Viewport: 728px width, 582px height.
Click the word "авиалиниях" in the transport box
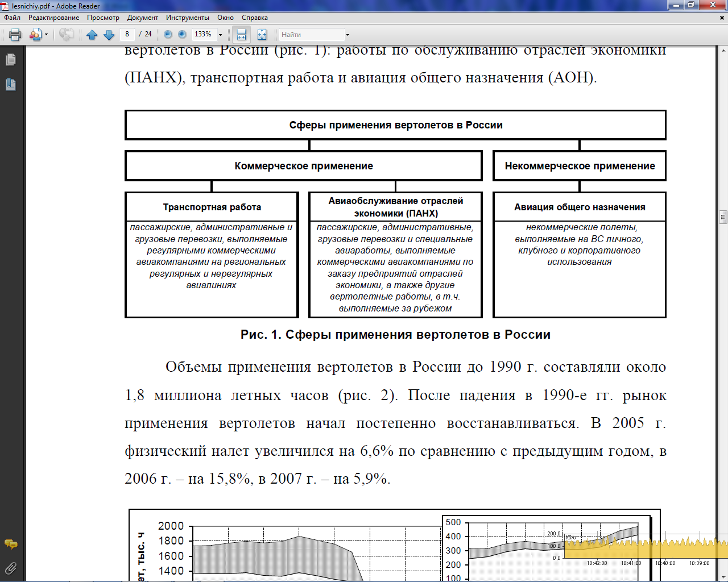211,285
